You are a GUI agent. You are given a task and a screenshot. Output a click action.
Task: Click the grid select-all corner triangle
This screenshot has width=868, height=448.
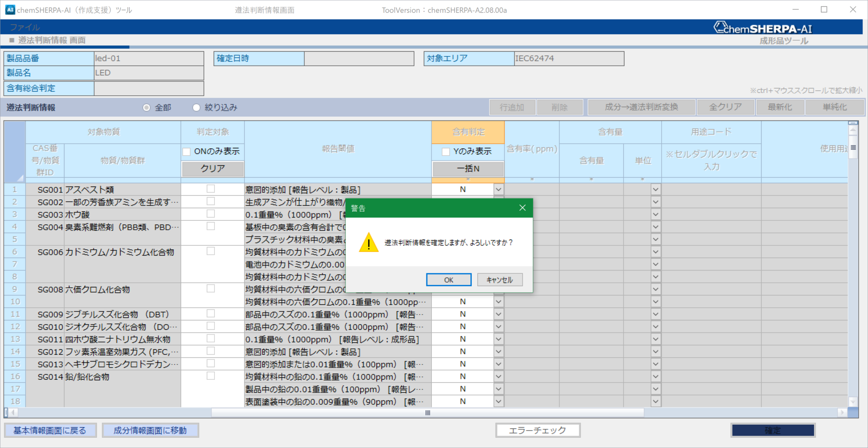19,178
